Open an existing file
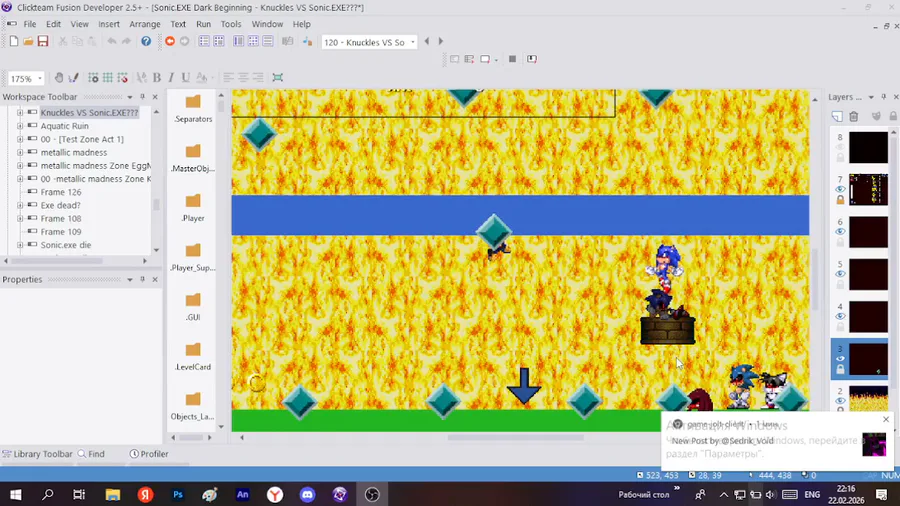Image resolution: width=900 pixels, height=506 pixels. click(x=28, y=41)
